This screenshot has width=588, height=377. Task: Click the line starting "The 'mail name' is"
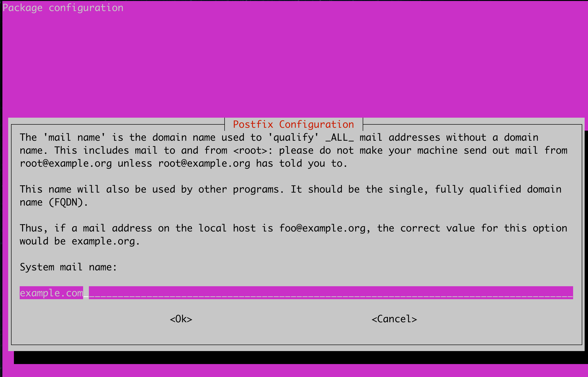pyautogui.click(x=279, y=137)
